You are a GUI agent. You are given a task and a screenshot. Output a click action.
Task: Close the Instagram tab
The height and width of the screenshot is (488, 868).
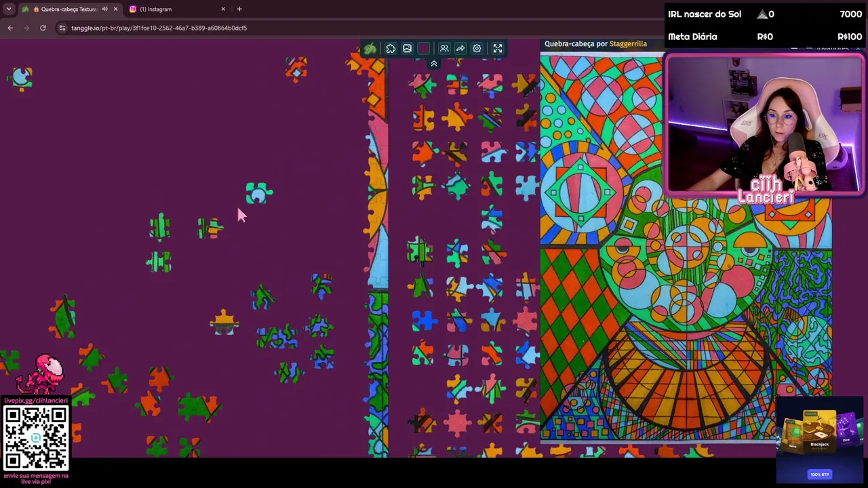223,9
